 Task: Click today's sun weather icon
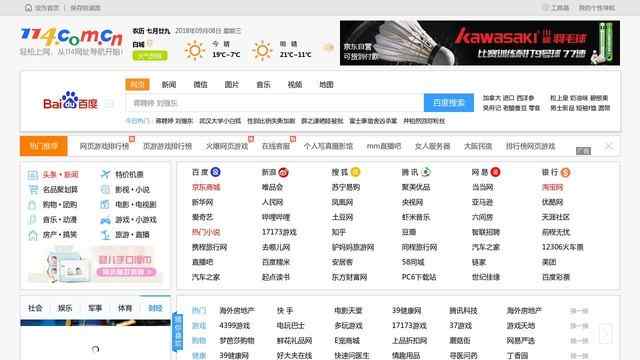point(195,50)
